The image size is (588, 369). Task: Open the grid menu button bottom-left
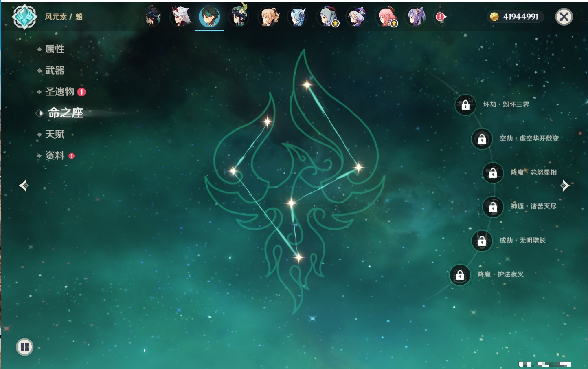point(24,347)
